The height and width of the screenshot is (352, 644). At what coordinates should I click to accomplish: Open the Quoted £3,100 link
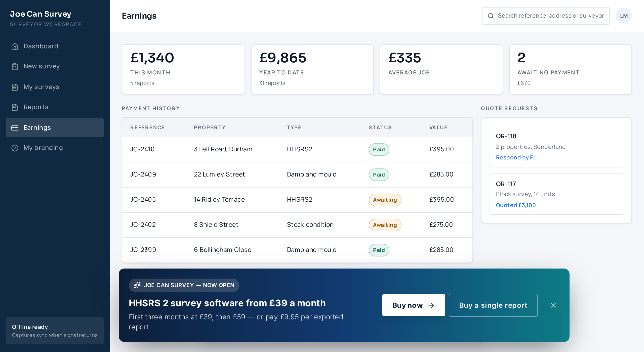[x=516, y=205]
